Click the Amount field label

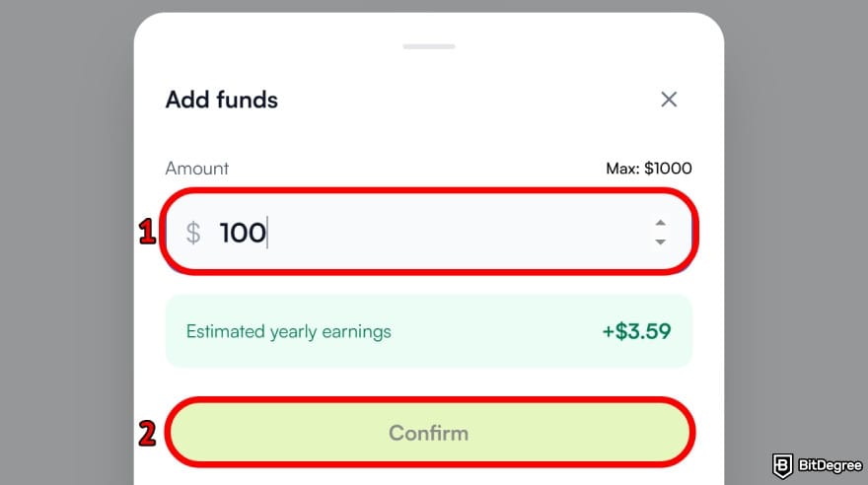pyautogui.click(x=196, y=169)
